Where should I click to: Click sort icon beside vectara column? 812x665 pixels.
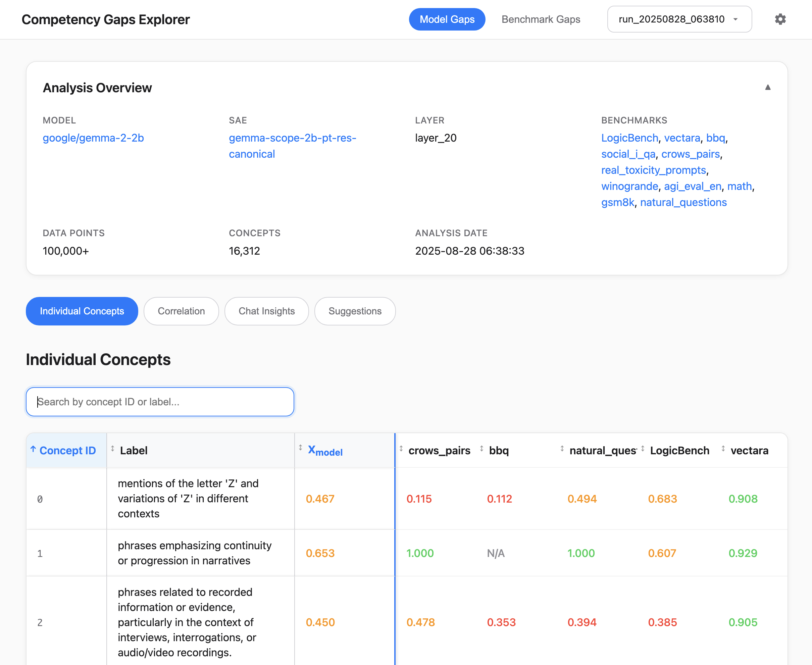(x=723, y=448)
